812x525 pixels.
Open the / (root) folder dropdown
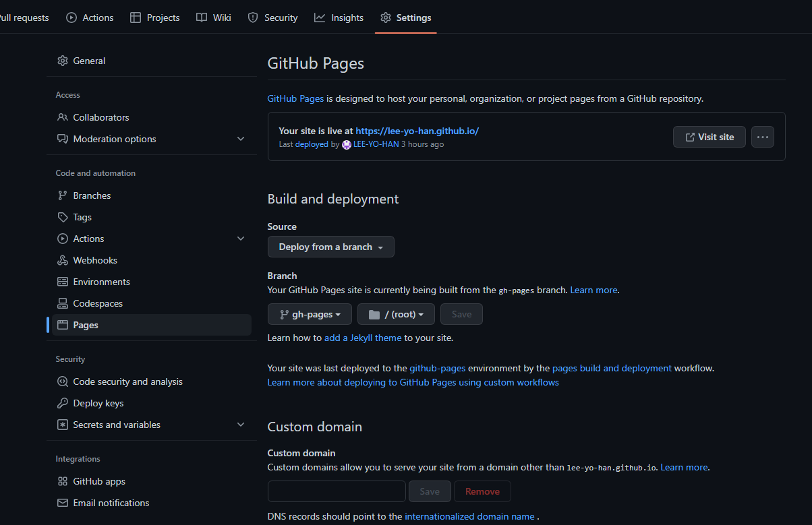point(396,314)
